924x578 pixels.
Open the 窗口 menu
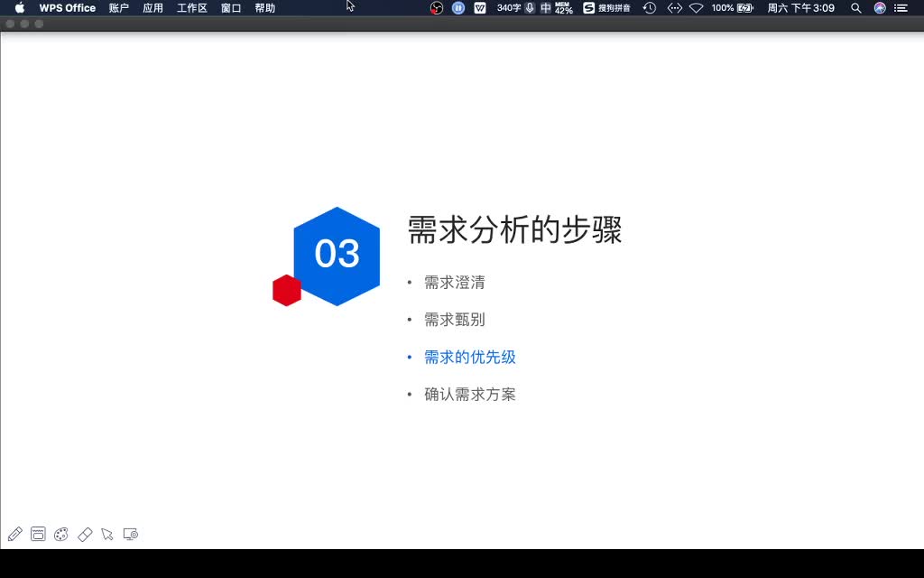(x=231, y=7)
